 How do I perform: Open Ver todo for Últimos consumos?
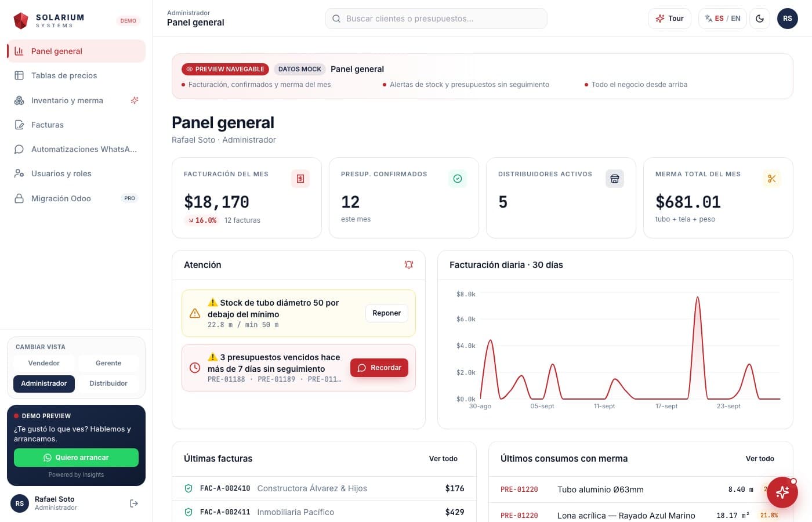(760, 459)
